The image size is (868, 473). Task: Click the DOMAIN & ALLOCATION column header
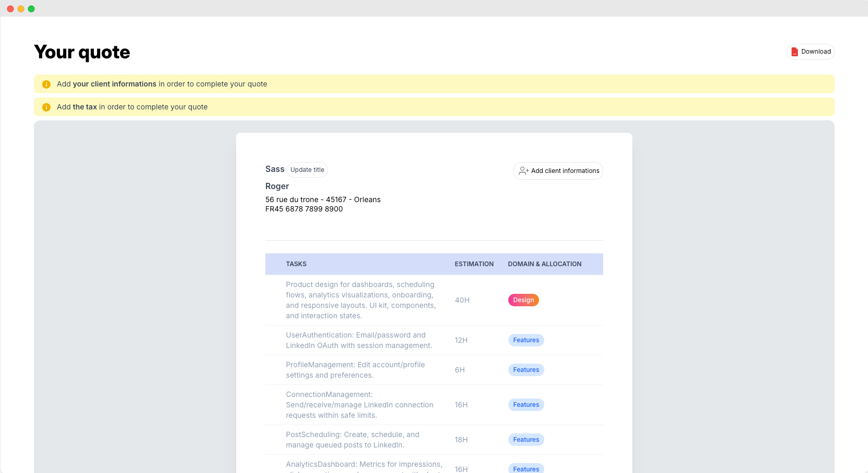coord(544,264)
